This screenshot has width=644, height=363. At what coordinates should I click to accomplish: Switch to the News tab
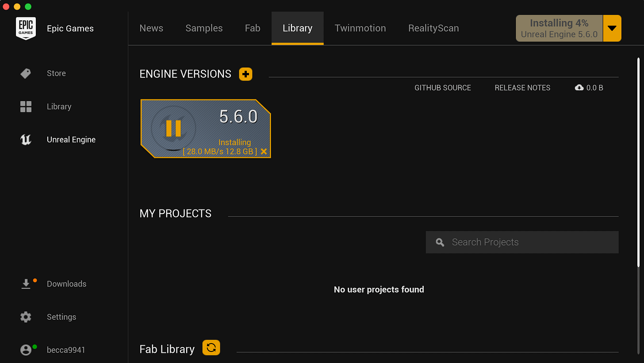151,28
